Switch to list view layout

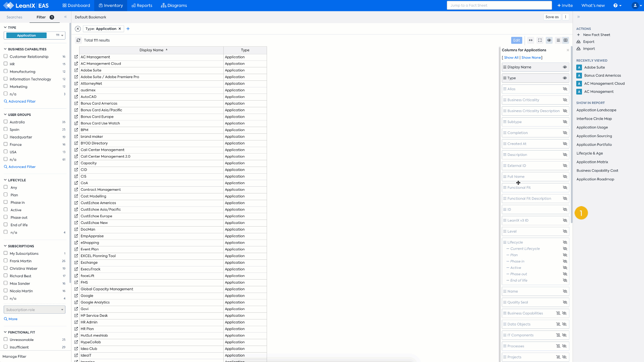pyautogui.click(x=558, y=40)
